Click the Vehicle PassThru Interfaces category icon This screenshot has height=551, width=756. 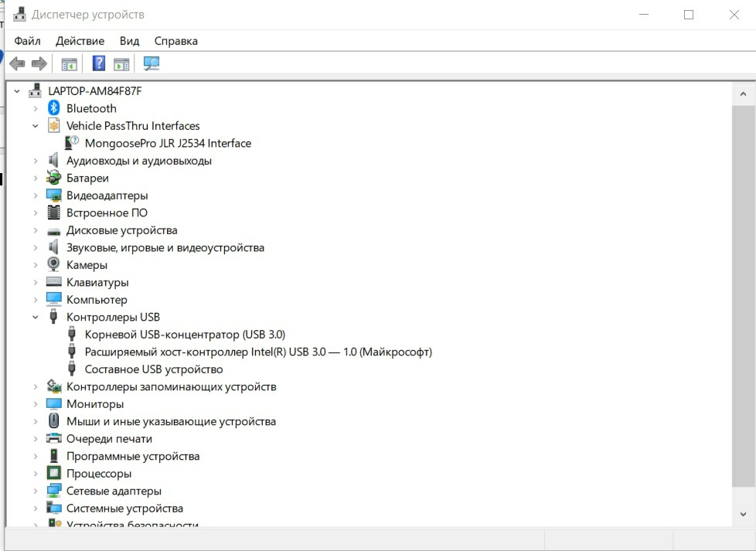pos(53,125)
